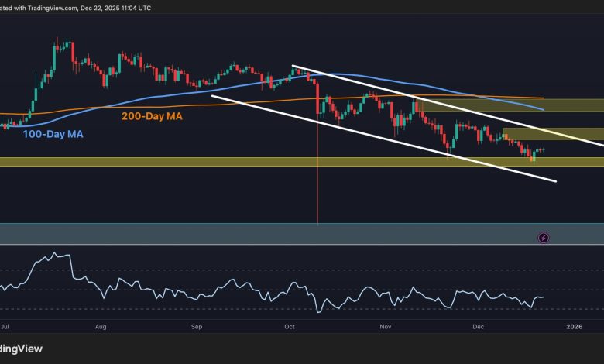The height and width of the screenshot is (364, 604).
Task: Click the Nov label on time axis
Action: point(384,327)
